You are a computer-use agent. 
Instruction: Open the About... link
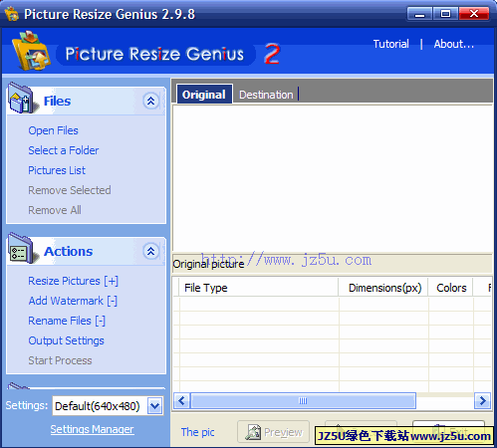(454, 44)
